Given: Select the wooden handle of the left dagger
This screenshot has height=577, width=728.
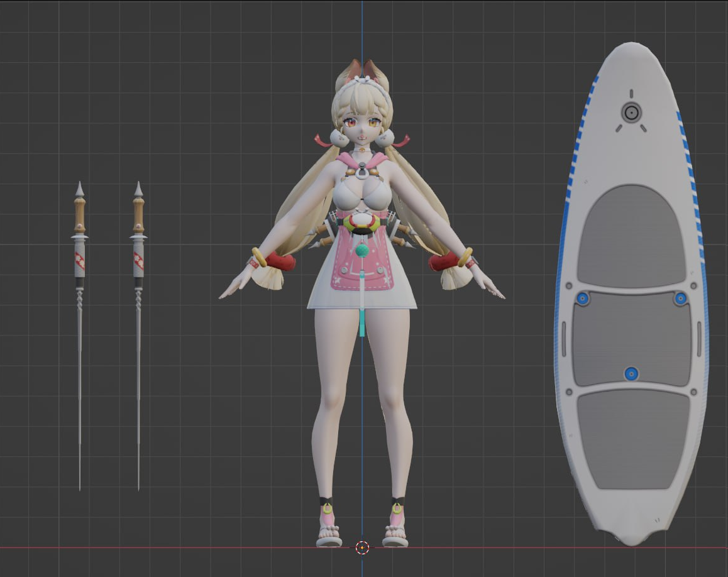Looking at the screenshot, I should pos(79,215).
